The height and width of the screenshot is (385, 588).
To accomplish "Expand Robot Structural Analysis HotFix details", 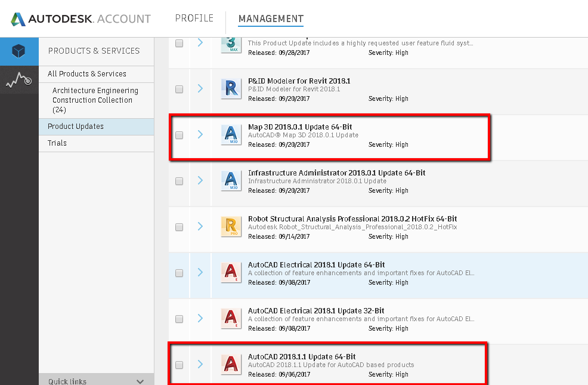I will pyautogui.click(x=200, y=226).
